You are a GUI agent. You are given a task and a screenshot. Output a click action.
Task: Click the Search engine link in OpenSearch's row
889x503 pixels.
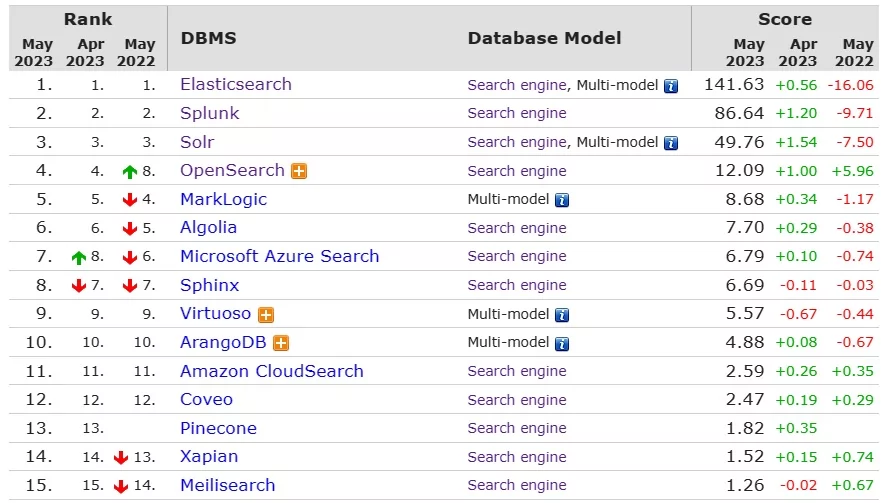[517, 171]
